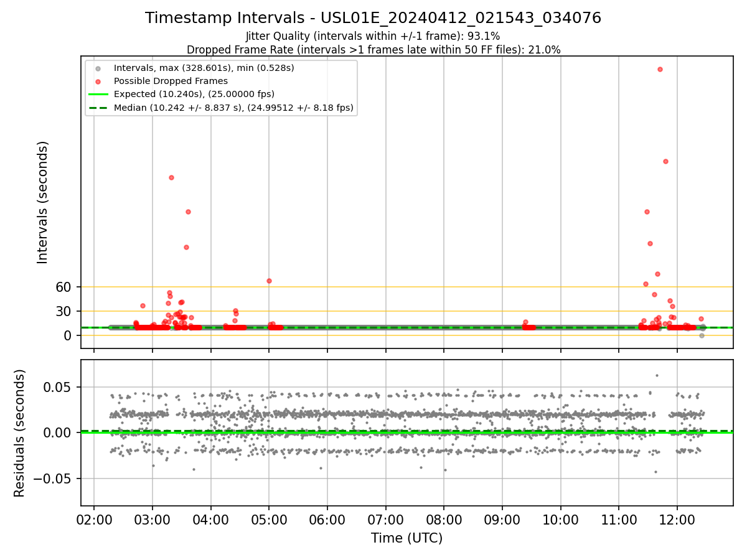747x560 pixels.
Task: Click the 0 tick on intervals axis
Action: point(69,335)
